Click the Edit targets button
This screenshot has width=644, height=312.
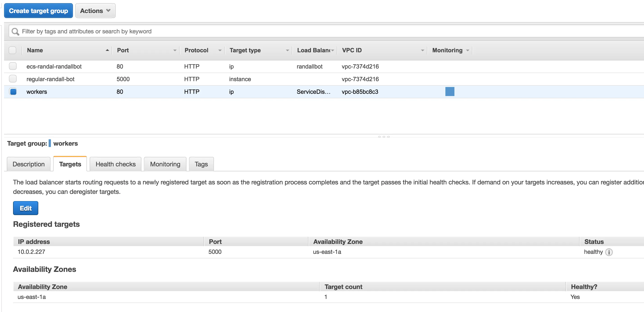click(25, 208)
